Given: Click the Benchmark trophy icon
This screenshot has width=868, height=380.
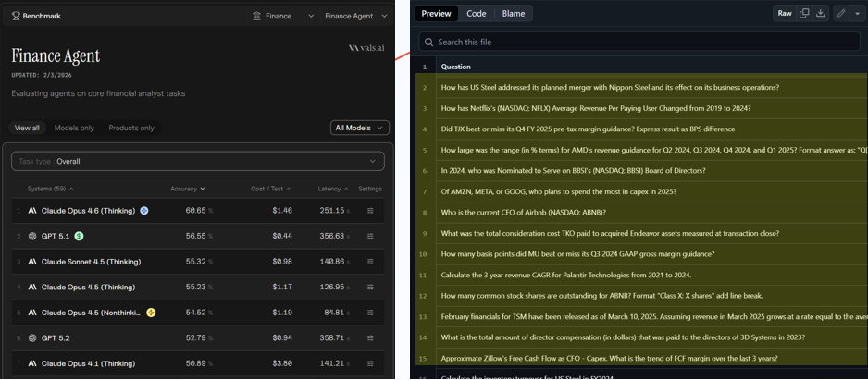Looking at the screenshot, I should 16,16.
